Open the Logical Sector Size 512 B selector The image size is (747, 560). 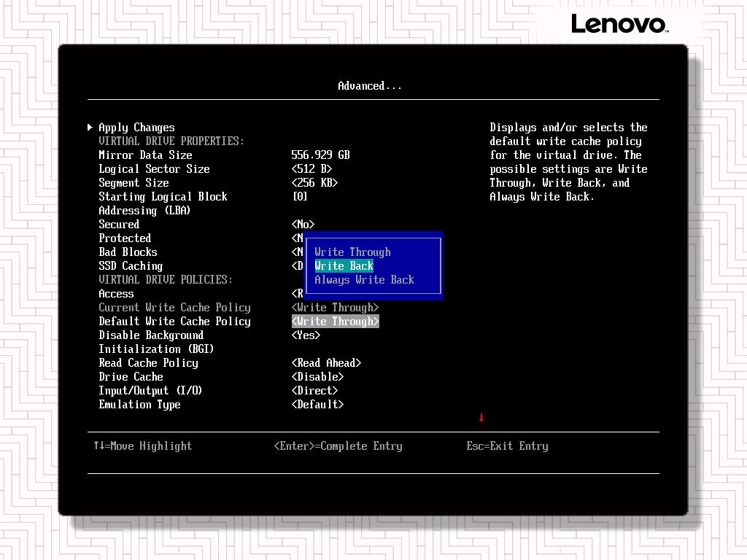(x=311, y=169)
